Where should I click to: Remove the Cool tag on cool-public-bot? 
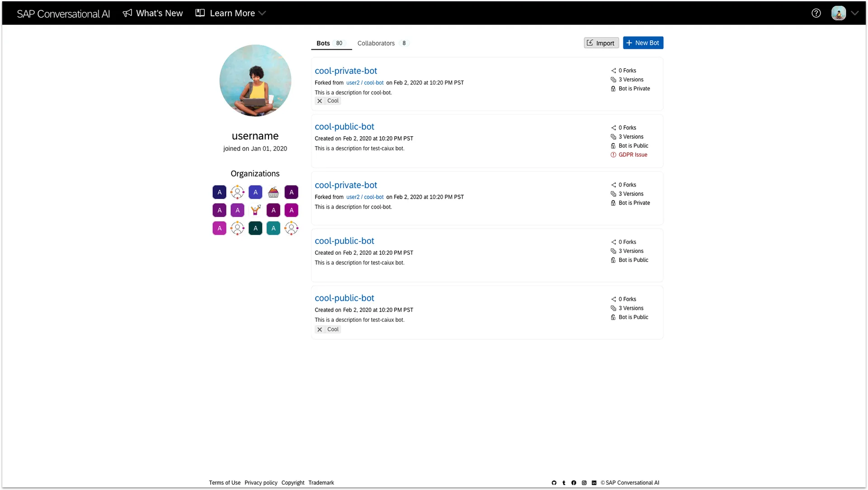coord(320,329)
